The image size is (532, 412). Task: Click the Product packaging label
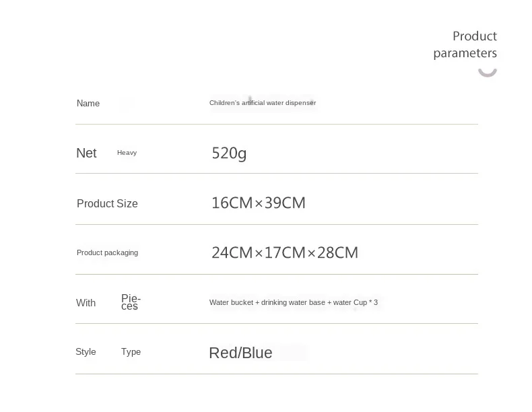pos(107,252)
